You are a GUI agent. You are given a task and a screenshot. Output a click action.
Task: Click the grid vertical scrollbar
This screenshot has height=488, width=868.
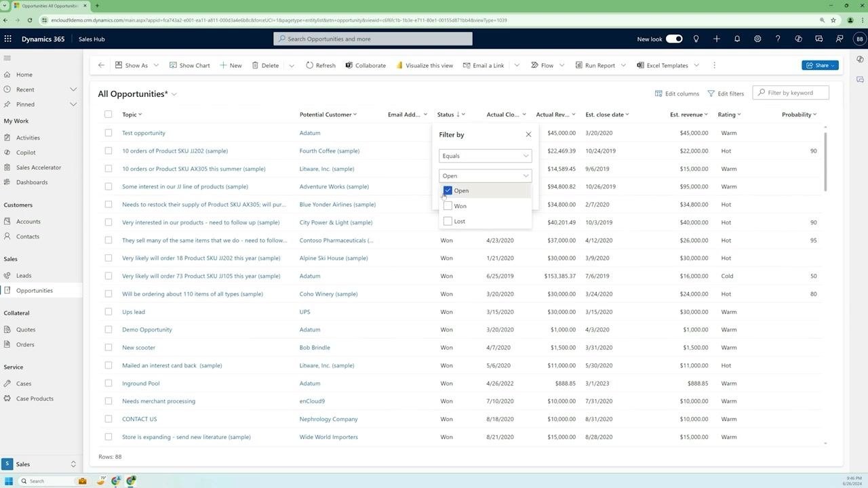tap(825, 161)
